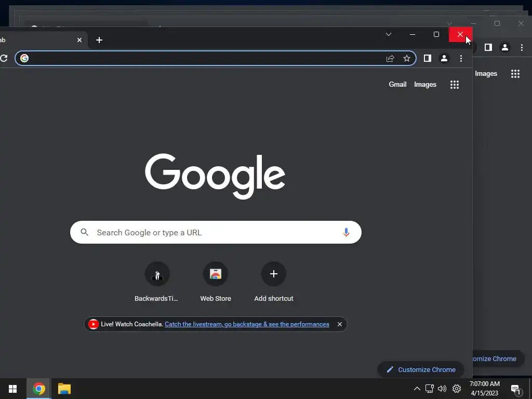Bookmark this tab with the star icon
The width and height of the screenshot is (532, 399).
pyautogui.click(x=407, y=58)
